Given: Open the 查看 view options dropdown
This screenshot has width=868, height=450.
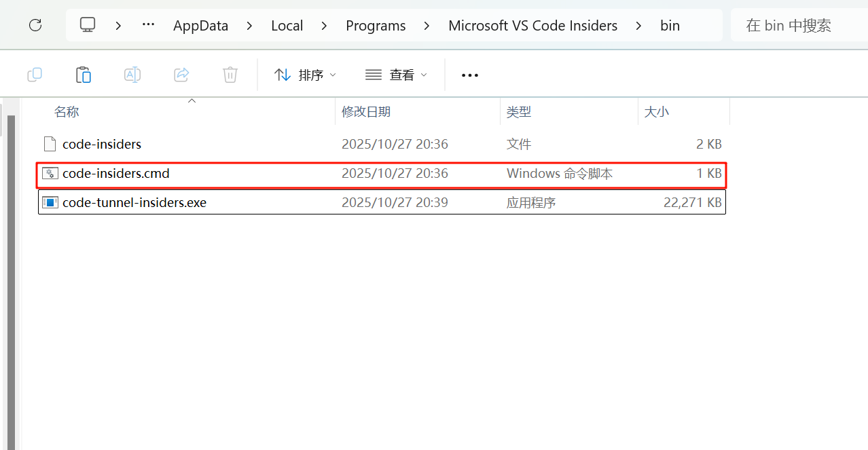Looking at the screenshot, I should pyautogui.click(x=396, y=75).
